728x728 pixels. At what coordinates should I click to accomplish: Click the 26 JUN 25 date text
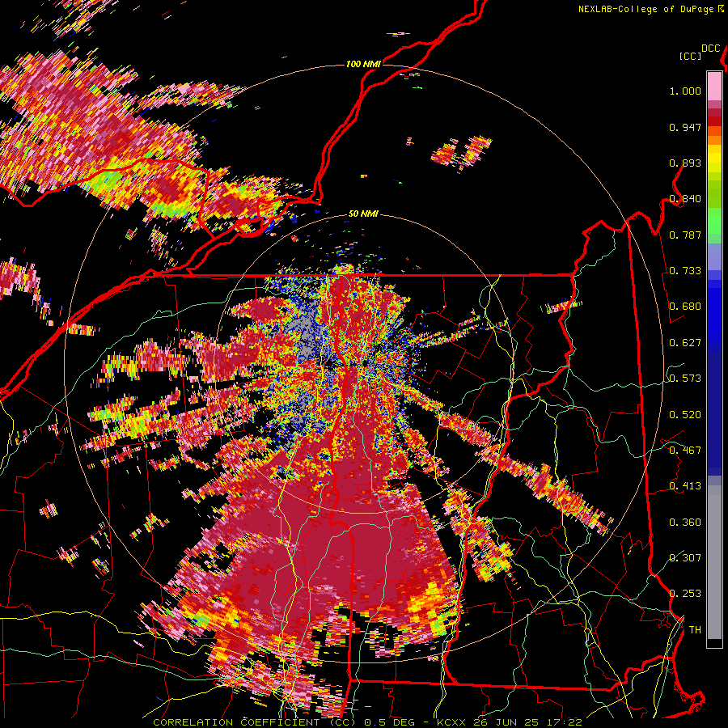[506, 722]
